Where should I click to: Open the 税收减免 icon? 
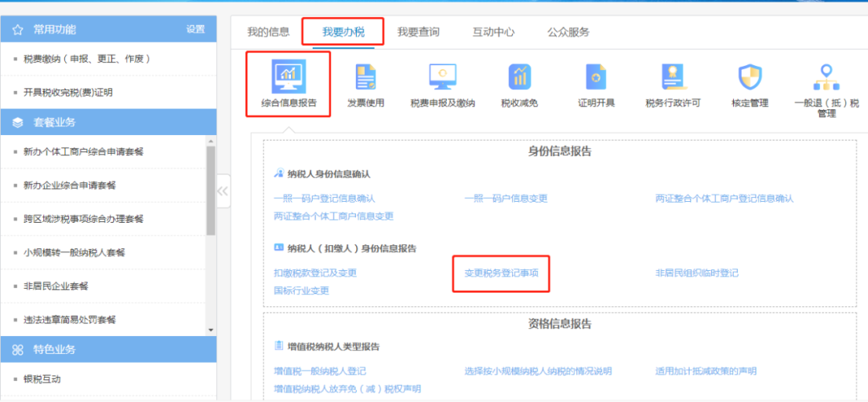[x=519, y=77]
